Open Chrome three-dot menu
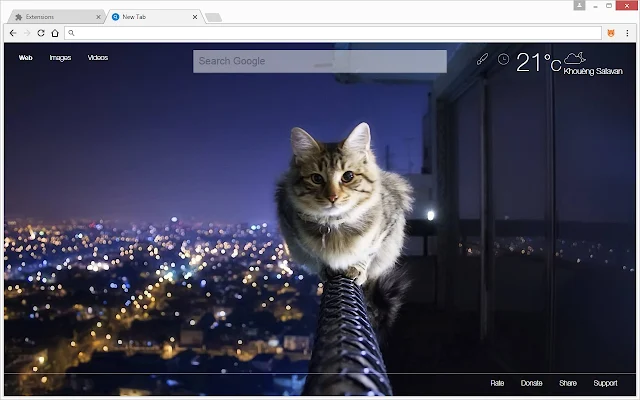 [627, 33]
